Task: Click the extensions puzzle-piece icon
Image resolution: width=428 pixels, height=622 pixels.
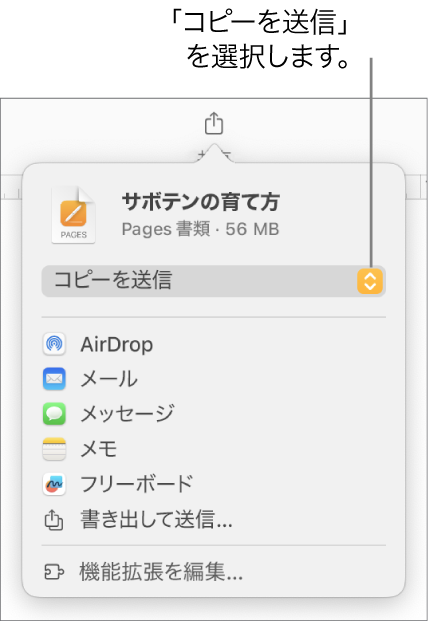Action: (54, 572)
